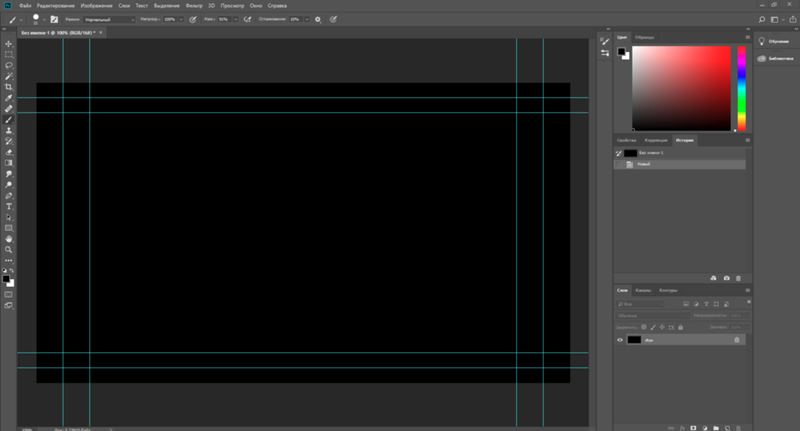Switch to the Каналы tab
The width and height of the screenshot is (800, 431).
pos(643,290)
